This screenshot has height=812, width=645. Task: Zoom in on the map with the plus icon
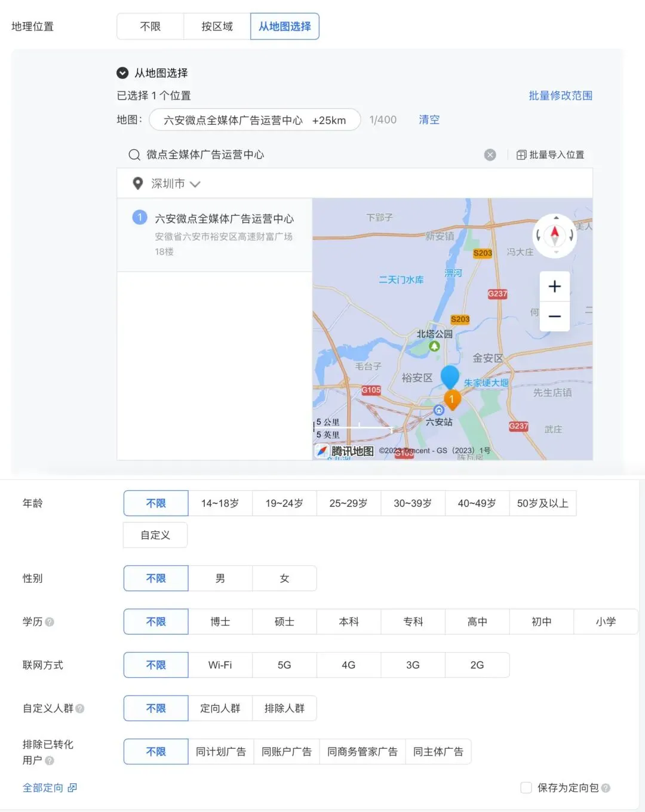pos(554,286)
